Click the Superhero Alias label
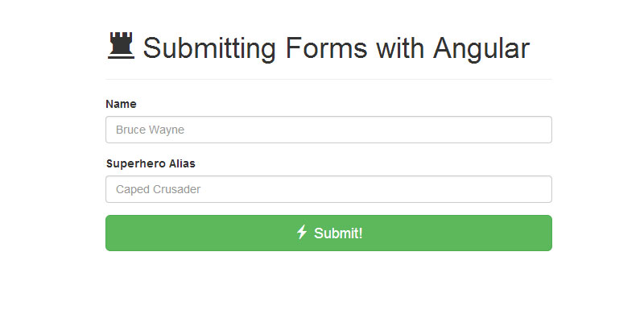The height and width of the screenshot is (322, 644). pos(151,163)
